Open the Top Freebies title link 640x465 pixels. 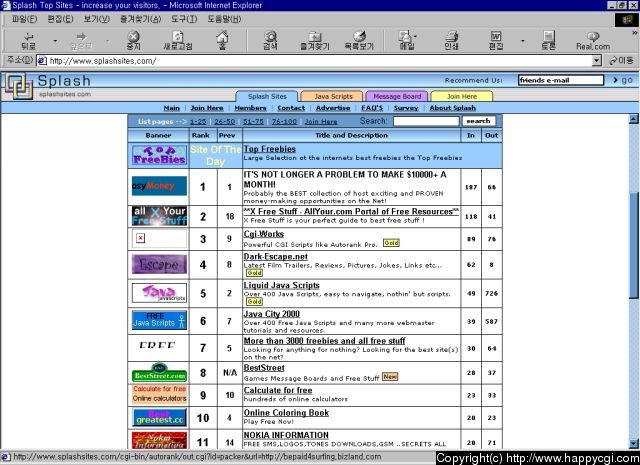(x=269, y=149)
